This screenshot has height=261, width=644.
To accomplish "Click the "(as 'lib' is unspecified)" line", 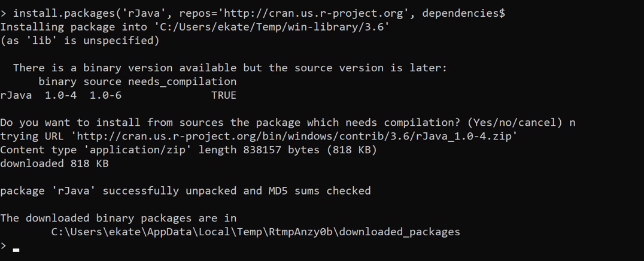I will (80, 41).
